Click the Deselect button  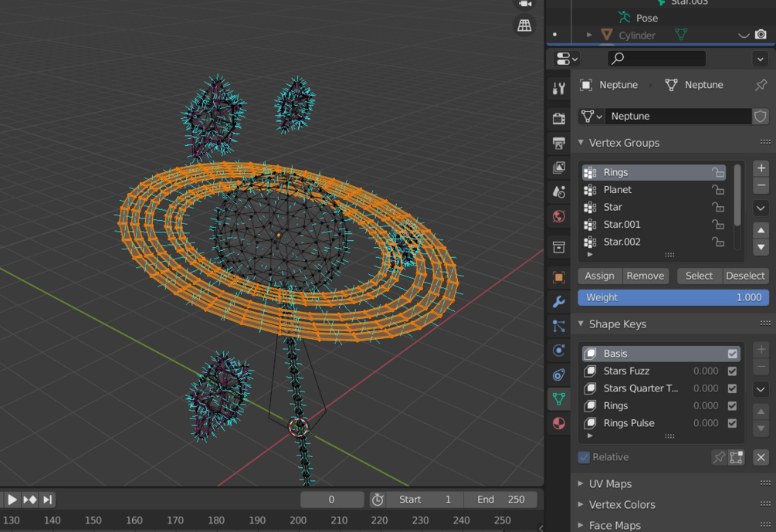(x=745, y=276)
